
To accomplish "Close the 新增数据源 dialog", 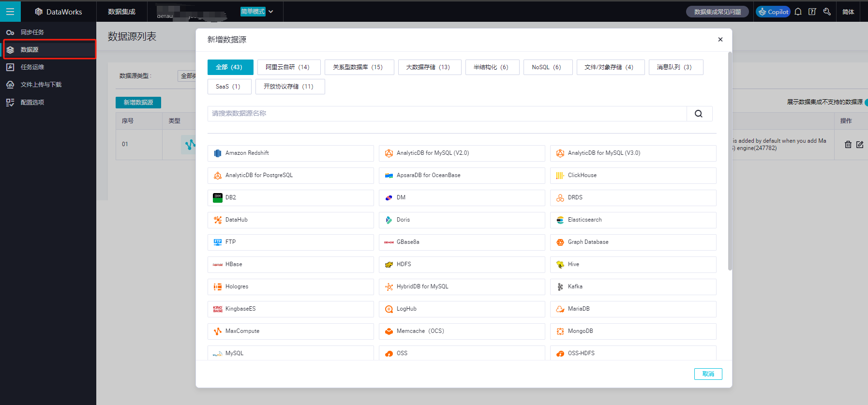I will pos(720,40).
